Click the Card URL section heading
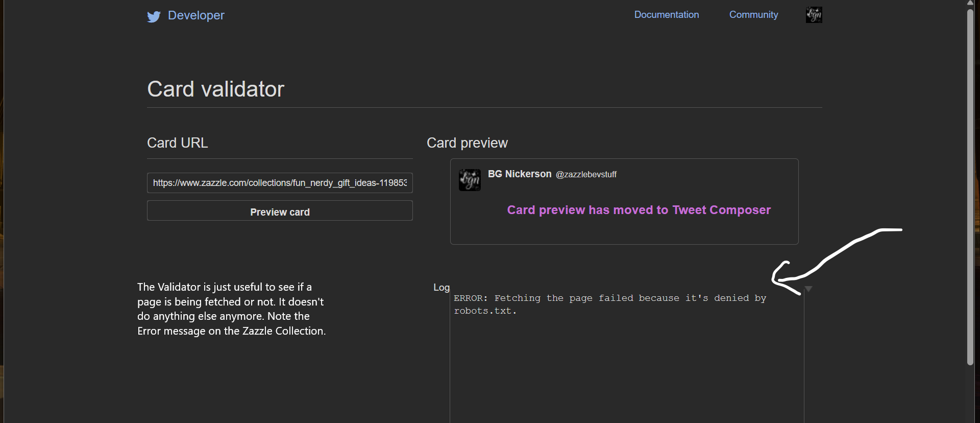The width and height of the screenshot is (980, 423). coord(178,143)
